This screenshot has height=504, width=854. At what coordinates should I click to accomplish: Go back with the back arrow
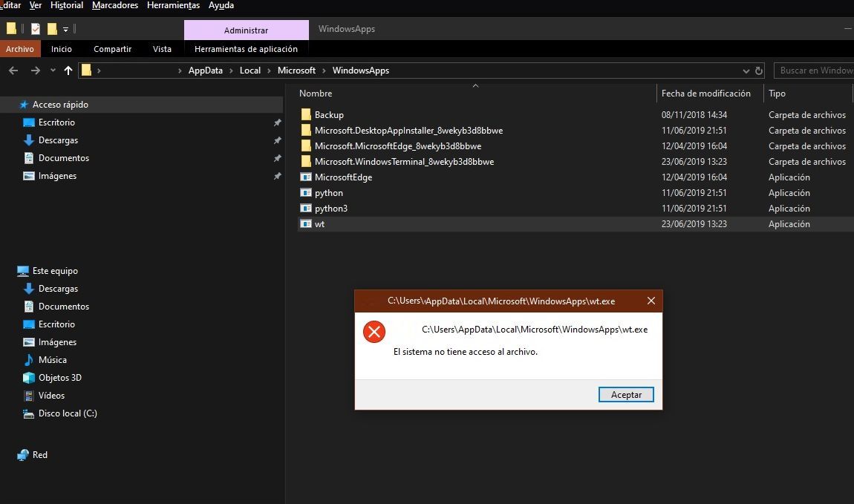[13, 71]
